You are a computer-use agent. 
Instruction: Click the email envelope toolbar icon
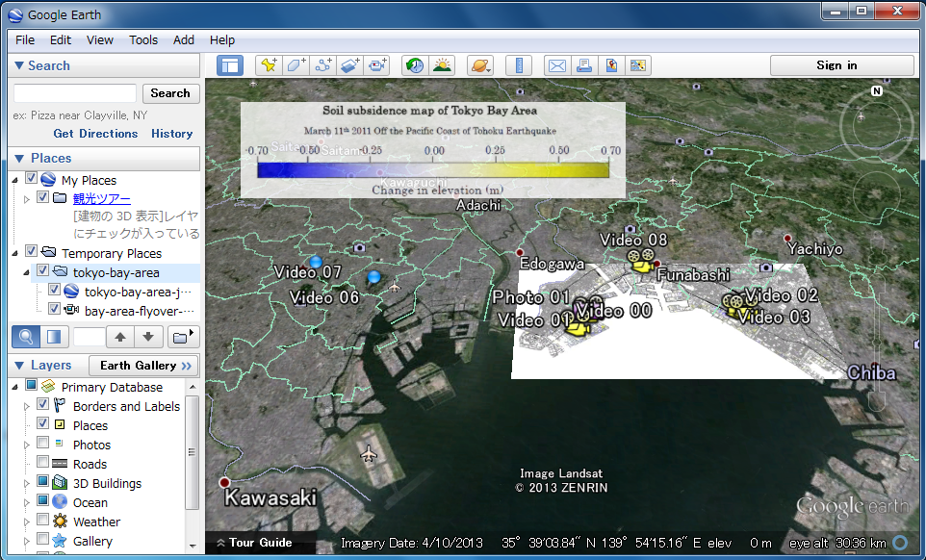556,65
